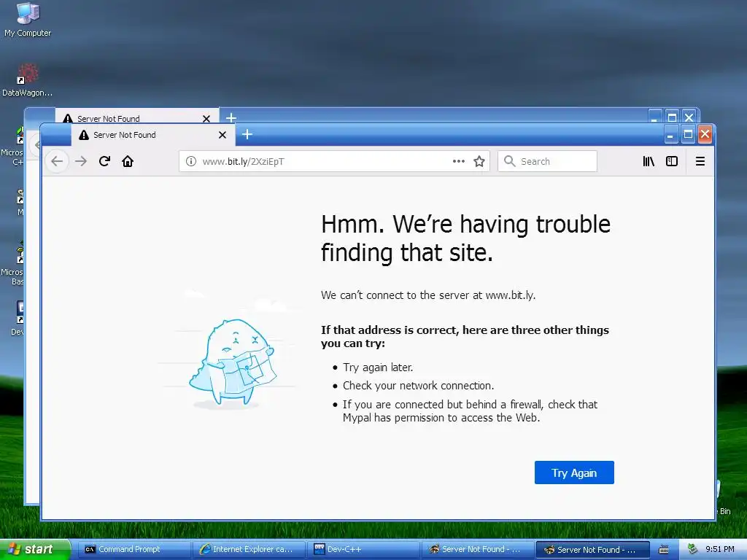Switch to Command Prompt taskbar item
The height and width of the screenshot is (560, 747).
(134, 550)
